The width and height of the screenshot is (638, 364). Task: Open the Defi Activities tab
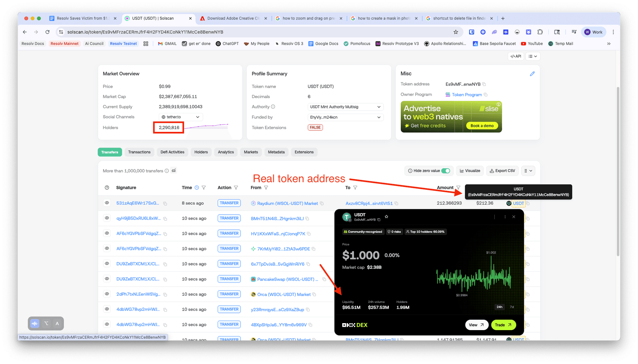click(172, 152)
